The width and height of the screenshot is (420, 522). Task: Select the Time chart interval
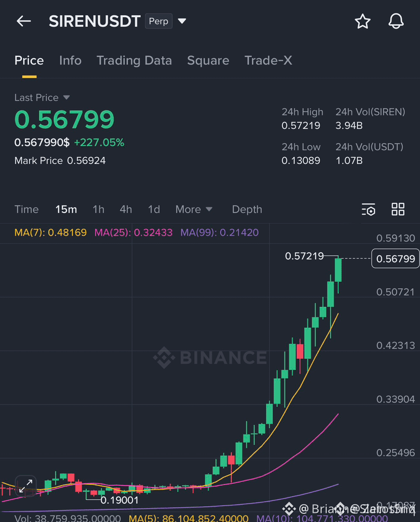[x=26, y=210]
